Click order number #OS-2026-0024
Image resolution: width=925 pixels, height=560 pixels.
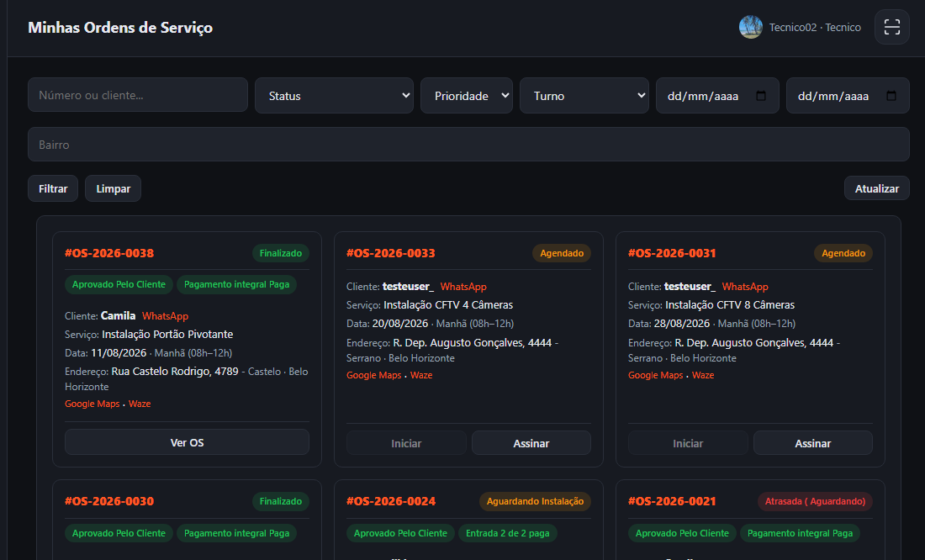pos(390,502)
